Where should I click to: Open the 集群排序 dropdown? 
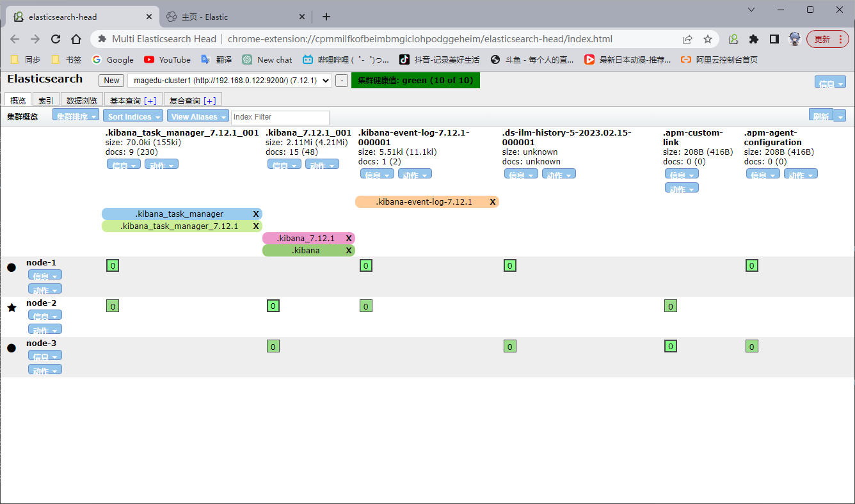tap(77, 116)
